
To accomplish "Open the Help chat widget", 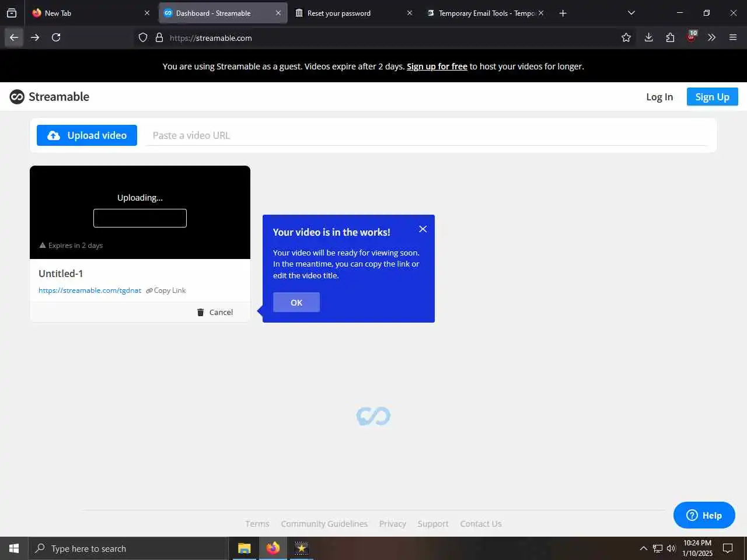I will [x=704, y=515].
